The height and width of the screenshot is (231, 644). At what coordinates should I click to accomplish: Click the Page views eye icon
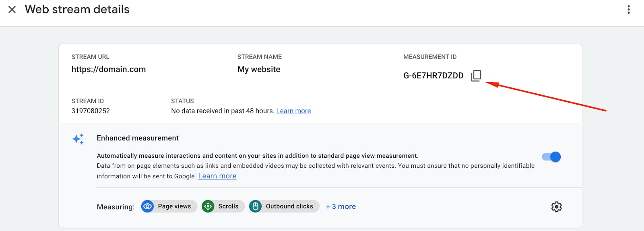click(x=148, y=206)
